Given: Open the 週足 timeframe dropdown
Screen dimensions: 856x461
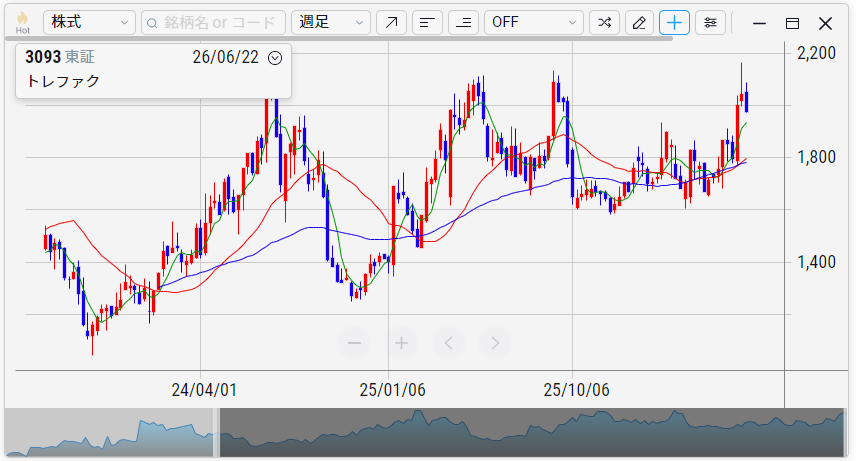Looking at the screenshot, I should coord(331,22).
